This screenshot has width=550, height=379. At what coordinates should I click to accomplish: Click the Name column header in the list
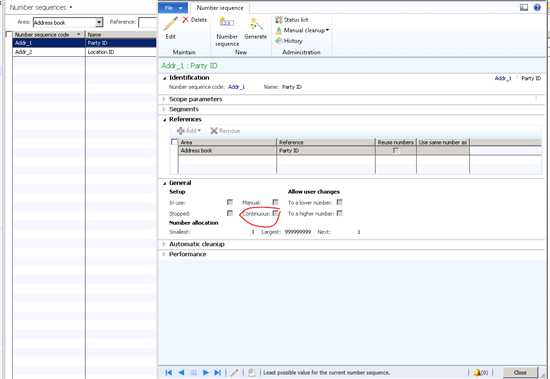pyautogui.click(x=121, y=34)
